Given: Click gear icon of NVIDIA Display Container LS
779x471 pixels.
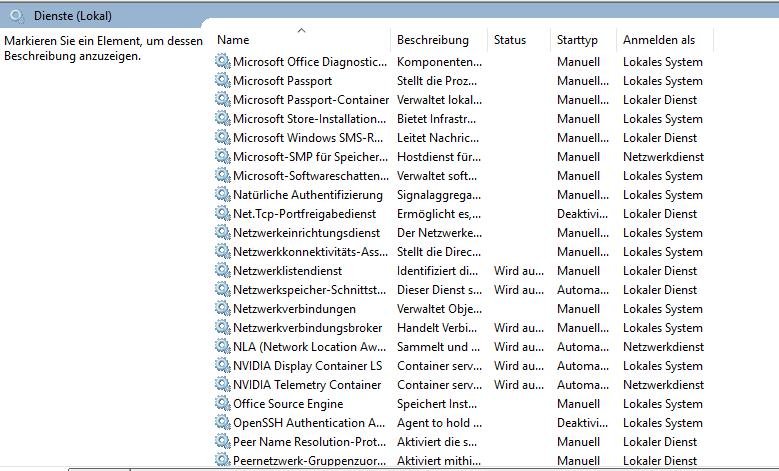Looking at the screenshot, I should 223,366.
